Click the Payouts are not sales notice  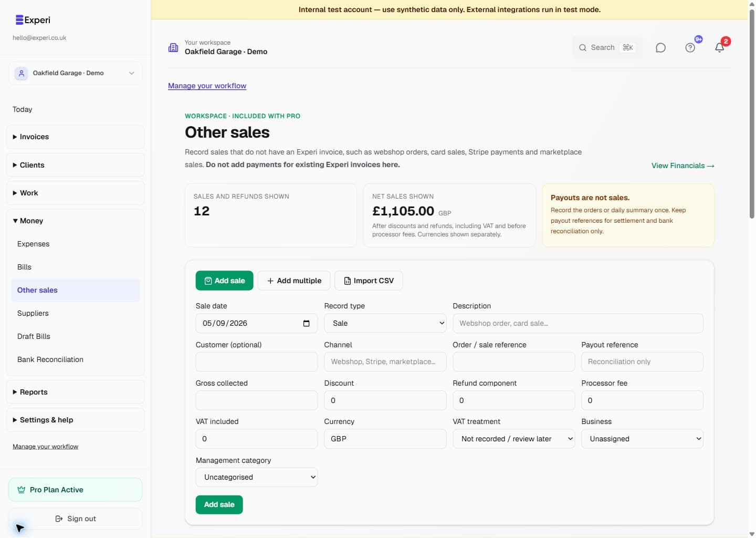click(628, 215)
